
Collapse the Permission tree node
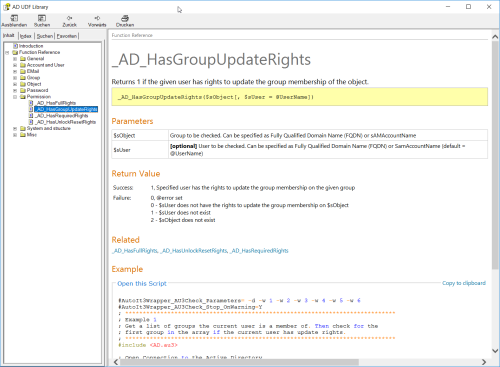tap(15, 97)
